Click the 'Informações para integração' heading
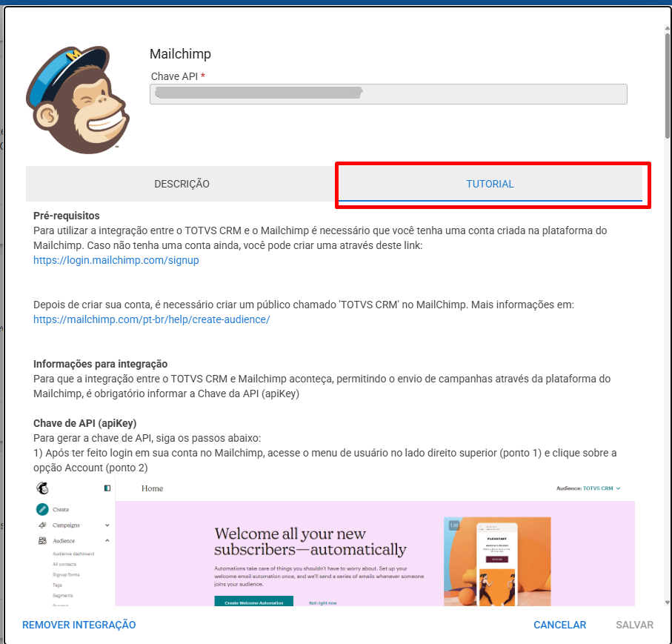Screen dimensions: 672x644 coord(100,364)
